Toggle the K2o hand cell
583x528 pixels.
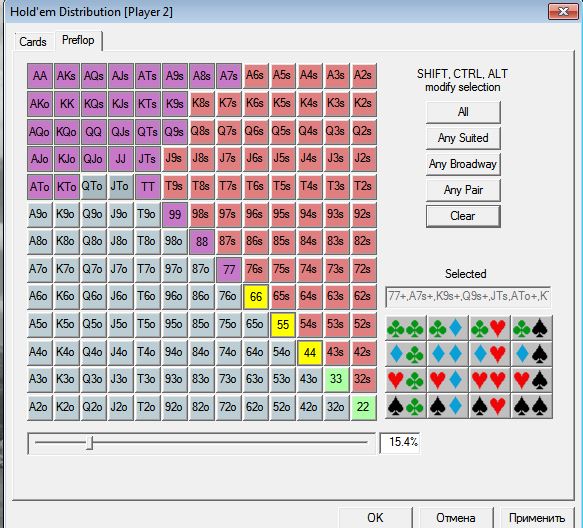point(67,407)
